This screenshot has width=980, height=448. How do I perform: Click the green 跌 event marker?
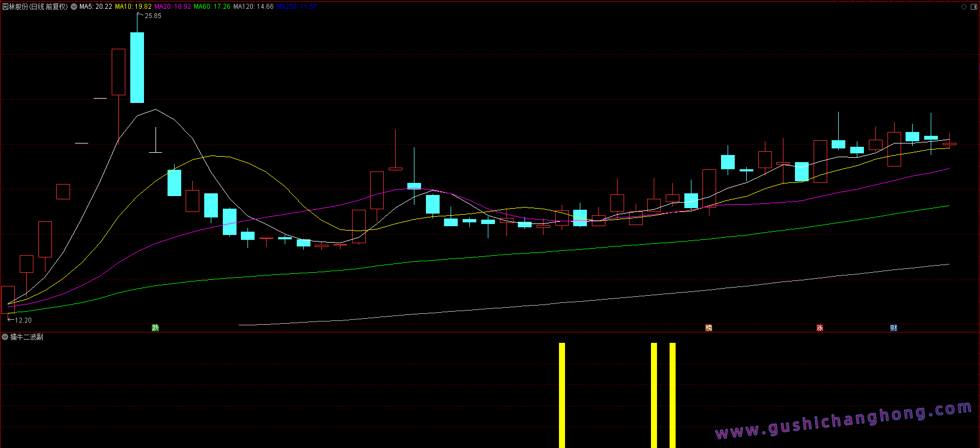tap(155, 328)
